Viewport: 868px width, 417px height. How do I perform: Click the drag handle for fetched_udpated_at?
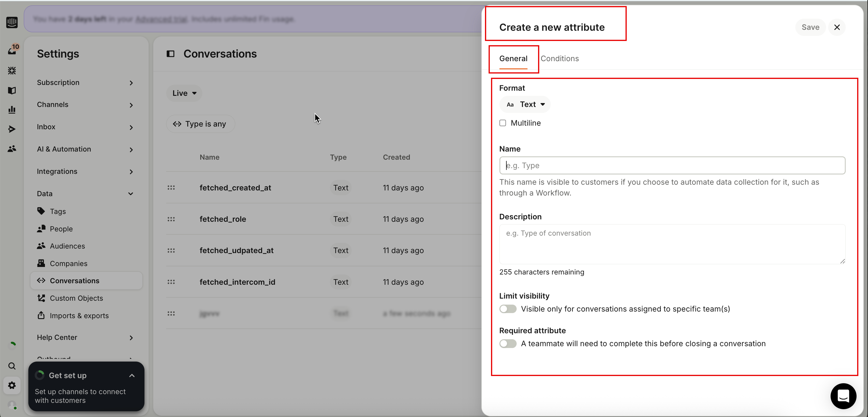click(171, 250)
